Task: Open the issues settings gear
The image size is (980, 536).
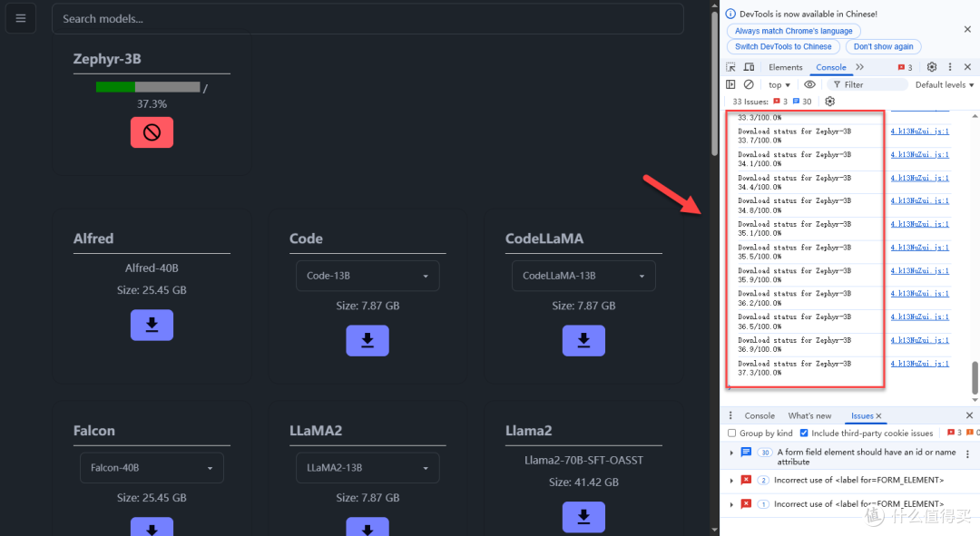Action: point(830,102)
